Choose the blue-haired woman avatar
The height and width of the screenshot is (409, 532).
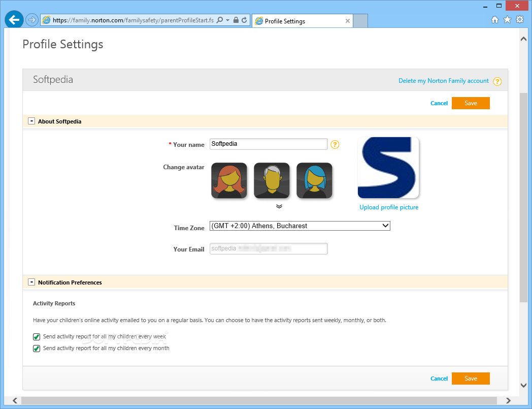[x=315, y=180]
